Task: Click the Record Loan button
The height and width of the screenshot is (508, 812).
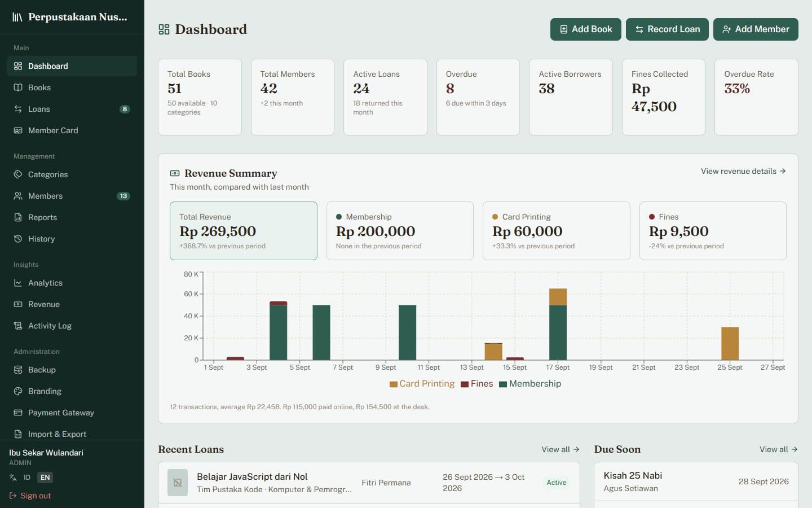Action: pyautogui.click(x=667, y=29)
